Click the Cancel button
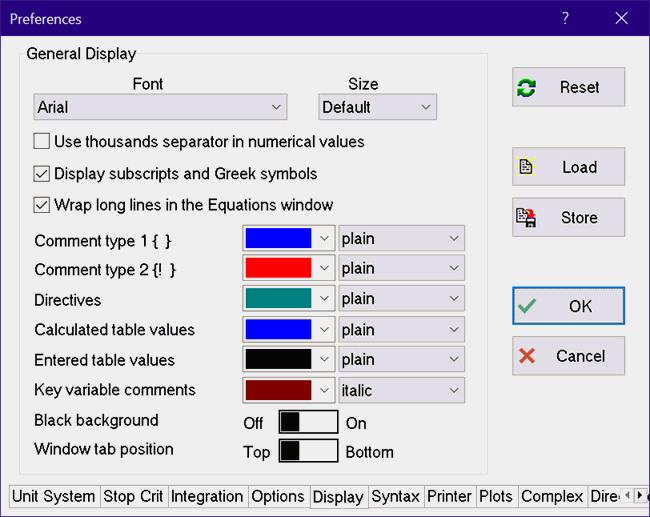 click(568, 356)
